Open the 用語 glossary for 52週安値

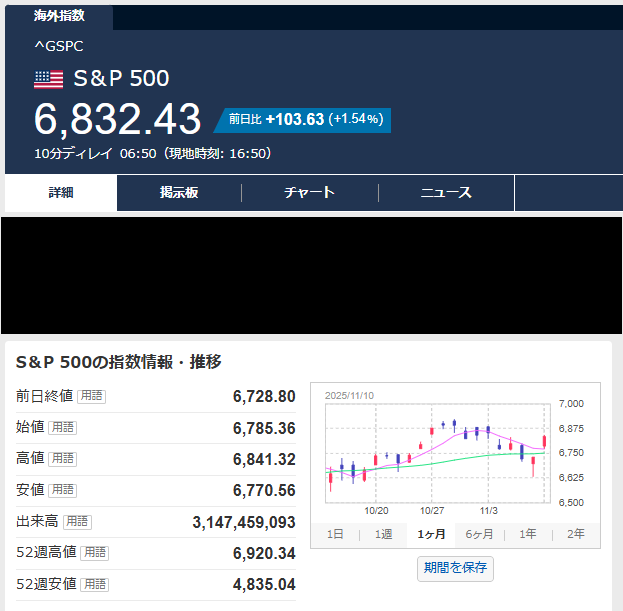coord(94,584)
